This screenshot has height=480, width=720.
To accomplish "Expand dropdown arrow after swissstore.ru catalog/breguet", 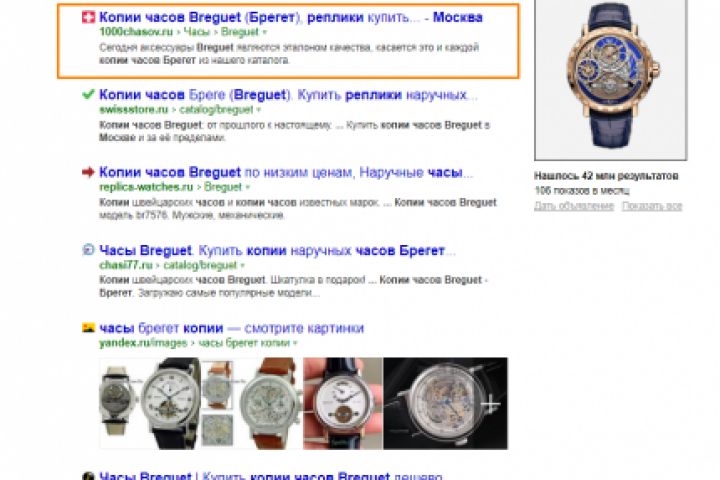I will (259, 110).
